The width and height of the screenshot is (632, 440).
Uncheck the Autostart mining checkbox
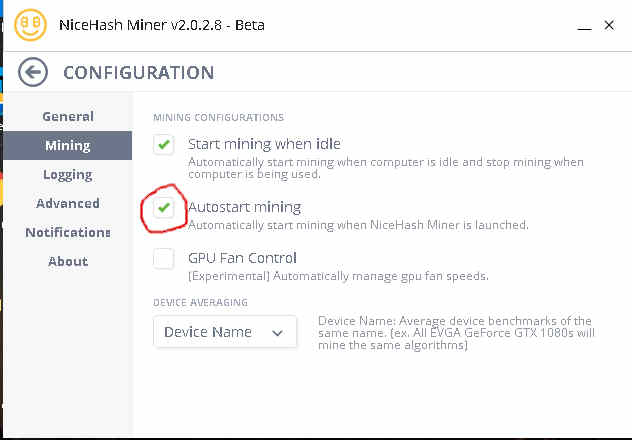coord(164,208)
